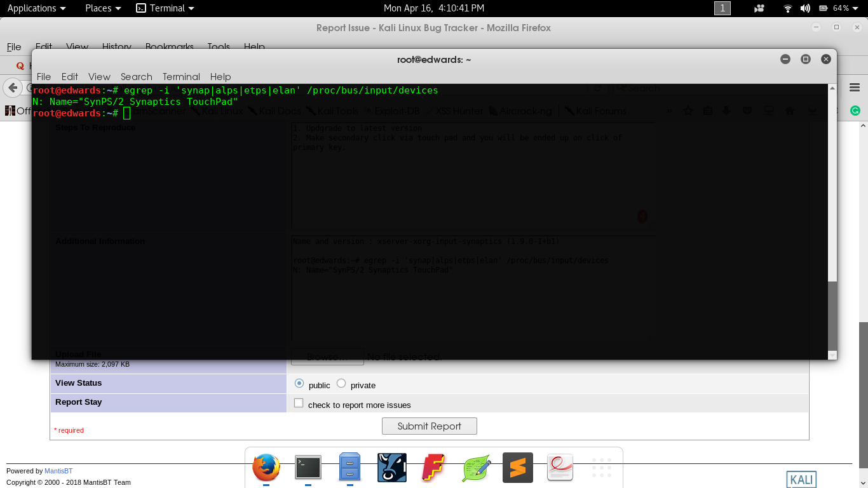Open Firefox hamburger menu

pos(855,87)
